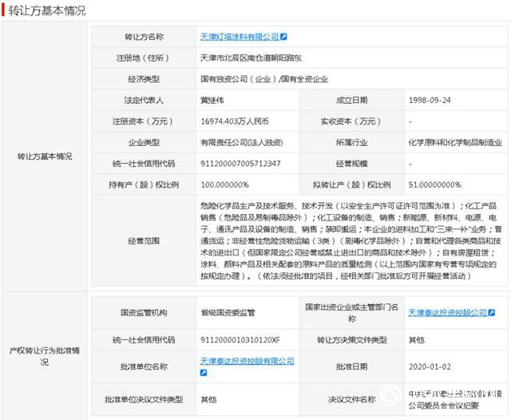Click the business scope description paragraph
Screen dimensions: 511x420
click(351, 241)
